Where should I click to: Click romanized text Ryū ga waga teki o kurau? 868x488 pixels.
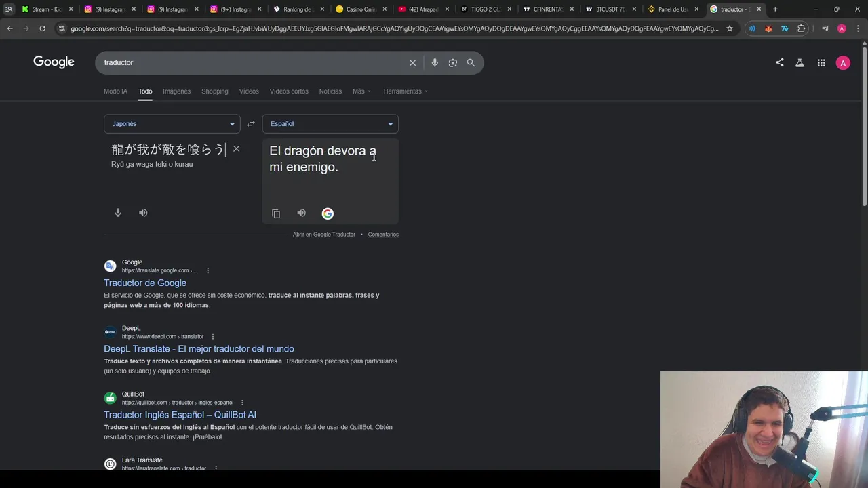pos(152,164)
